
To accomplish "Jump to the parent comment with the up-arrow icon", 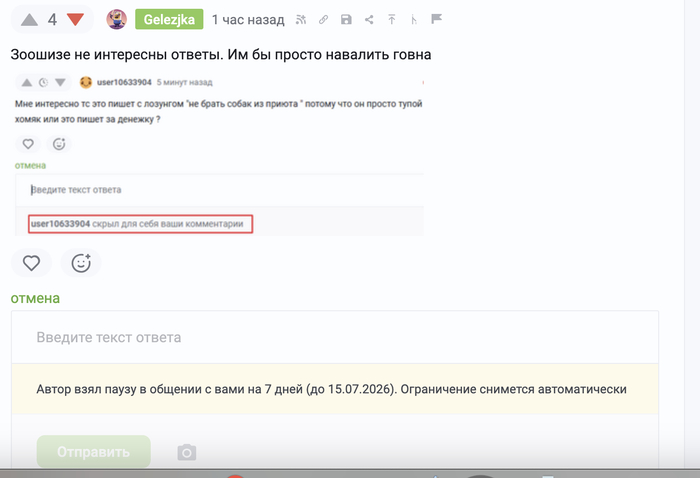I will [x=392, y=20].
